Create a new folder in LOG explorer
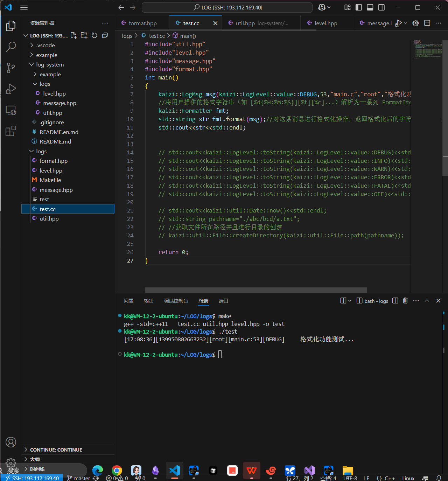Viewport: 448px width, 481px height. click(x=84, y=35)
